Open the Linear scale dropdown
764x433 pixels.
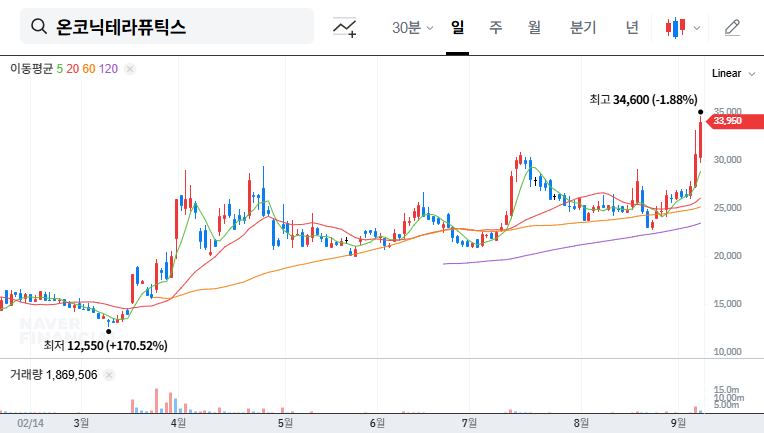point(733,74)
